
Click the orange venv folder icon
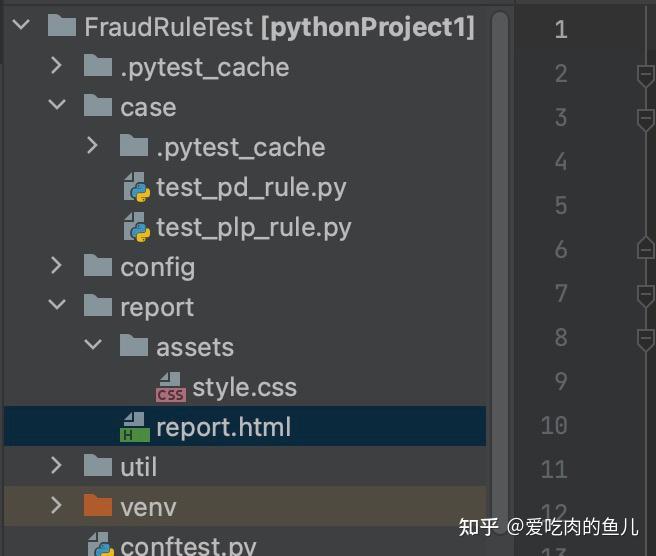click(x=98, y=507)
